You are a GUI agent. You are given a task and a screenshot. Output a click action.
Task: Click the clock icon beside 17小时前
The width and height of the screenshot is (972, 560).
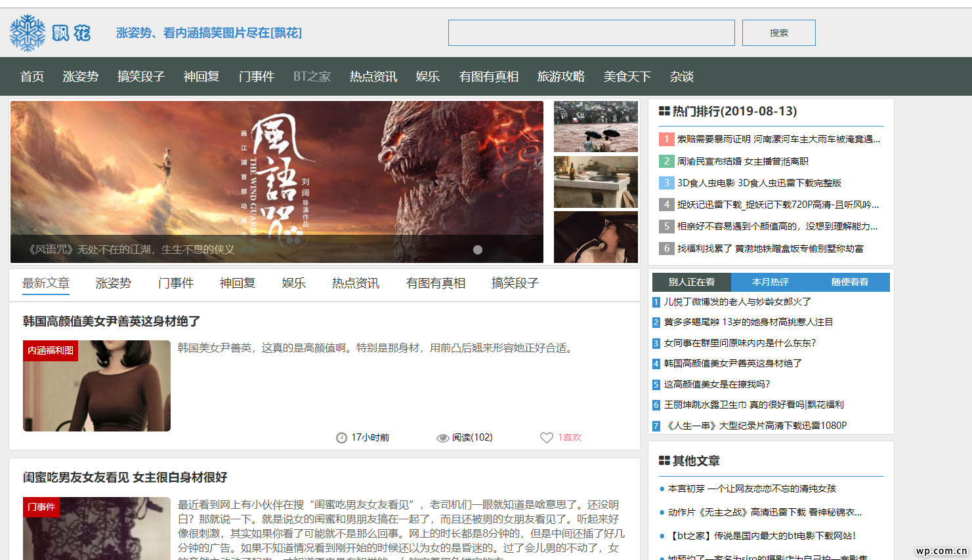[x=341, y=438]
